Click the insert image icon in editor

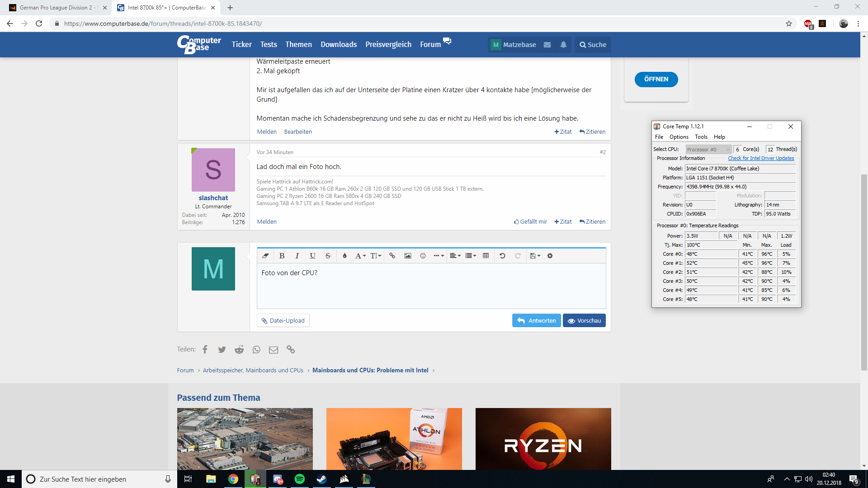407,256
